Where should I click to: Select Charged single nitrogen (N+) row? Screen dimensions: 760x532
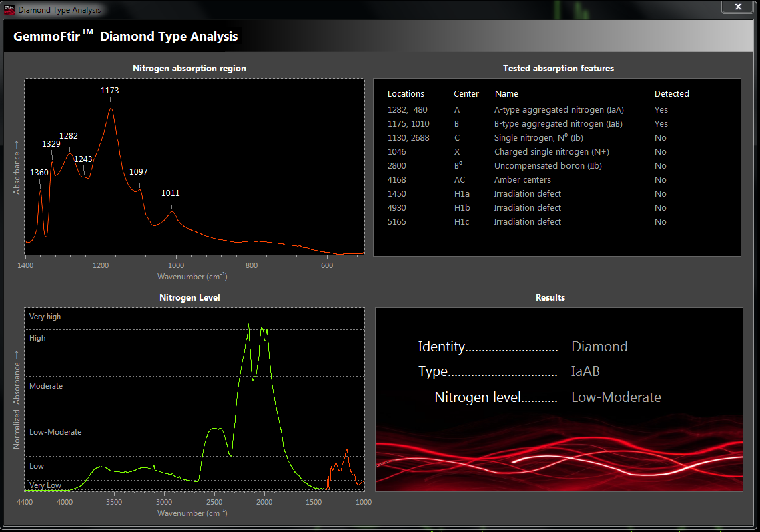[527, 152]
